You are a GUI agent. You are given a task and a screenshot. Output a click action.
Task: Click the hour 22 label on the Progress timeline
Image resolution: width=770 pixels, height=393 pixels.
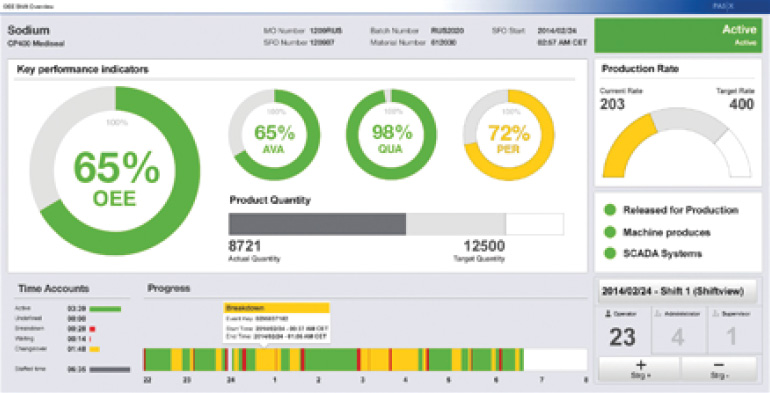coord(147,380)
